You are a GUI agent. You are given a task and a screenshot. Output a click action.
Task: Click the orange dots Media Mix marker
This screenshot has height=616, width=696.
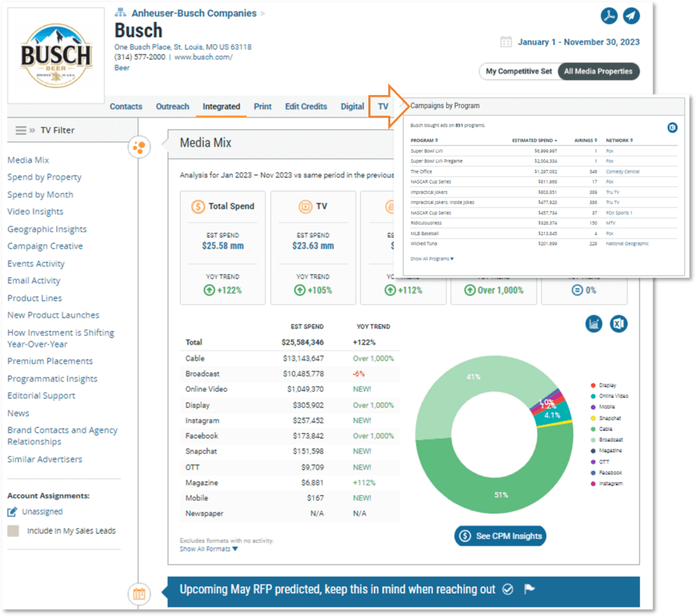(x=139, y=147)
